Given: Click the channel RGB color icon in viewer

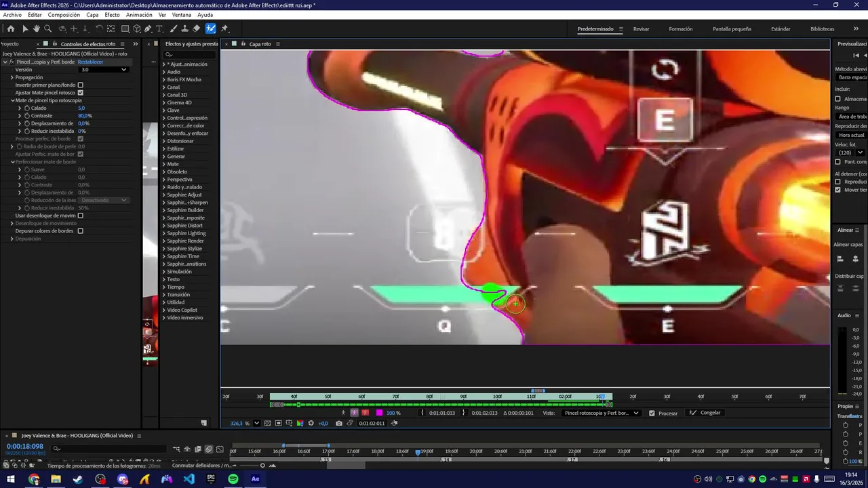Looking at the screenshot, I should coord(300,423).
